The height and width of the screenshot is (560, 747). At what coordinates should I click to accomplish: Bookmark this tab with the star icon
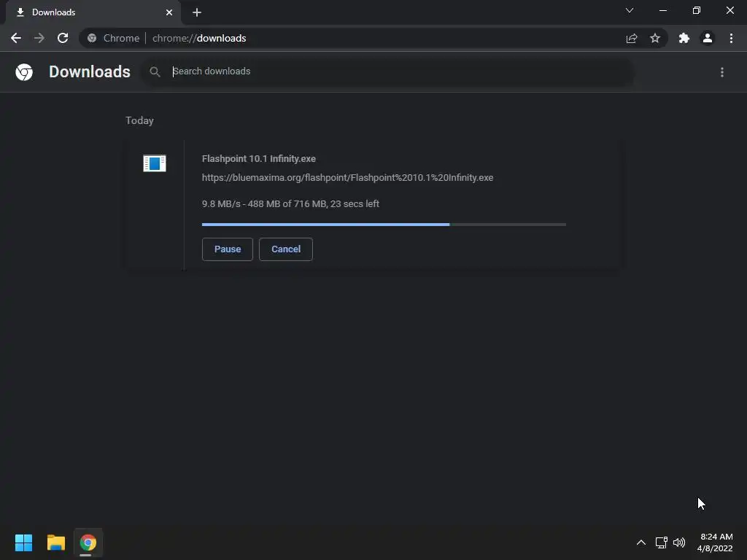[x=655, y=38]
